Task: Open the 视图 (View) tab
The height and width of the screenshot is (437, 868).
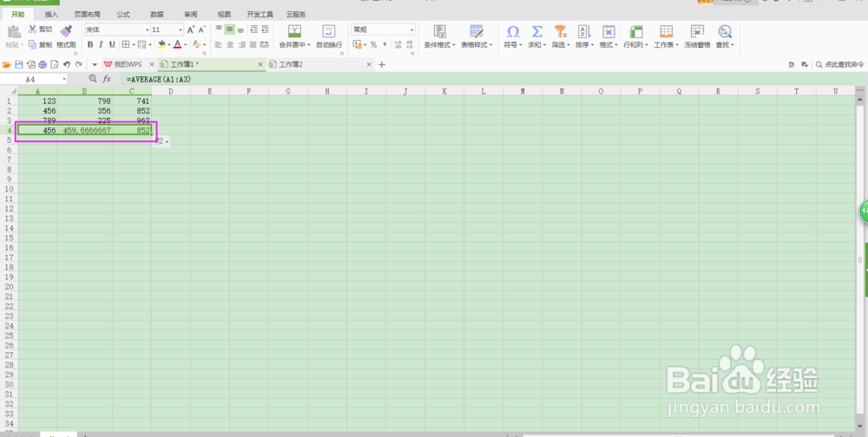Action: click(x=224, y=15)
